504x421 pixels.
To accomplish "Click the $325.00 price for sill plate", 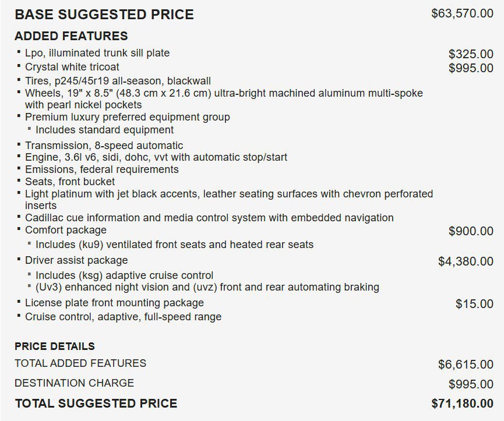I will point(471,54).
